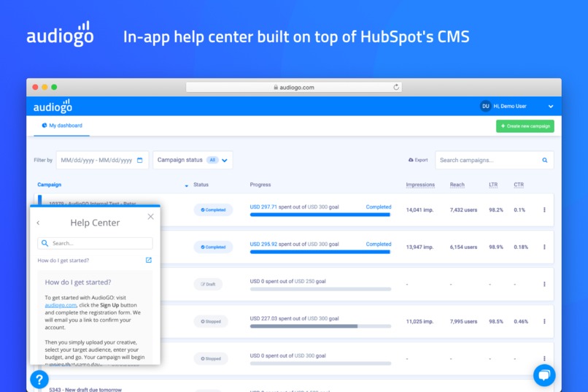
Task: Open row menu for 11,025 imp. campaign
Action: tap(544, 321)
